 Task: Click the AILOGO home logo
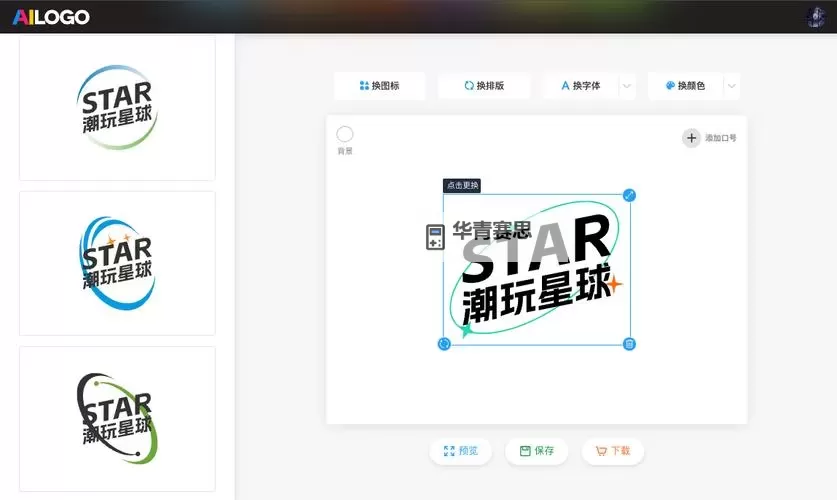tap(51, 17)
